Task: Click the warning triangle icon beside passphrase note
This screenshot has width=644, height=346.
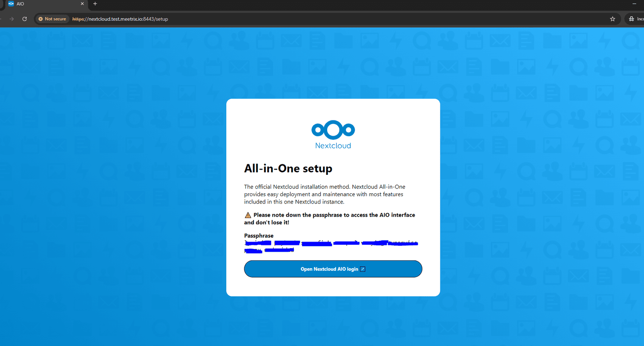Action: 248,215
